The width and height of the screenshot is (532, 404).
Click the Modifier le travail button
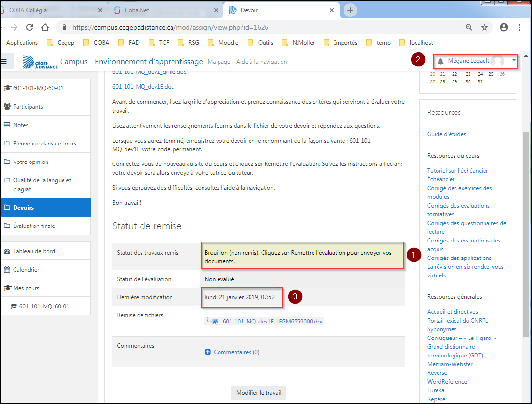259,392
